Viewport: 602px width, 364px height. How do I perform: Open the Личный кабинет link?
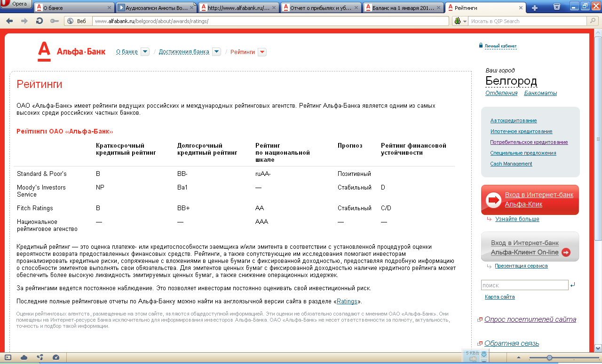click(x=500, y=46)
